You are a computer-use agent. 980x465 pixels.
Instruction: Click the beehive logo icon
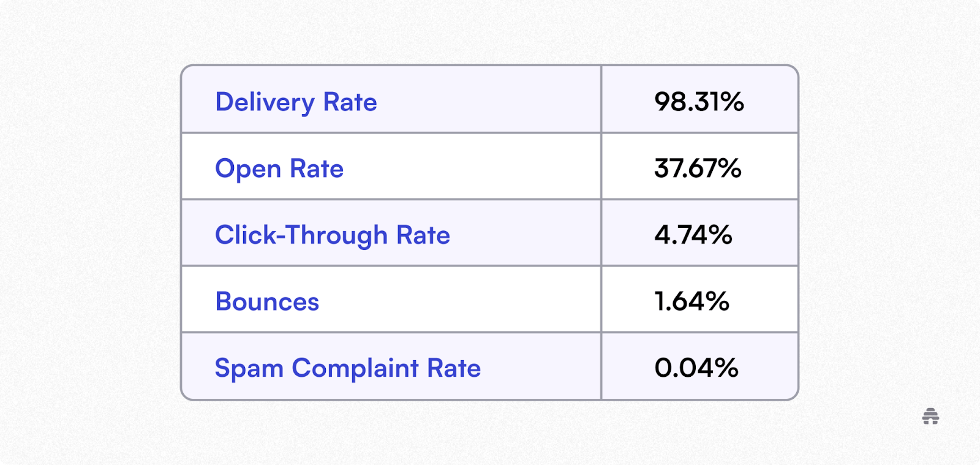pos(930,417)
